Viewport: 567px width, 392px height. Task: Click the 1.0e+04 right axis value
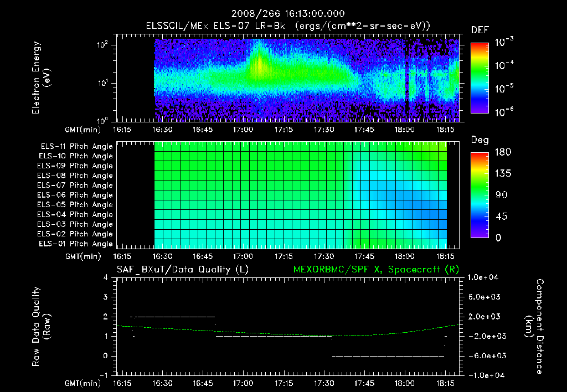point(483,277)
